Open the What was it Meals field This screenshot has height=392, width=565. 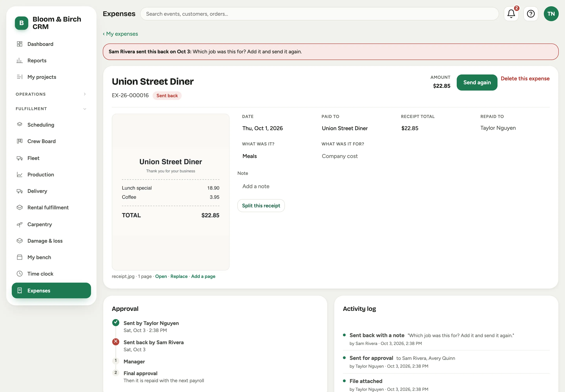[x=250, y=156]
